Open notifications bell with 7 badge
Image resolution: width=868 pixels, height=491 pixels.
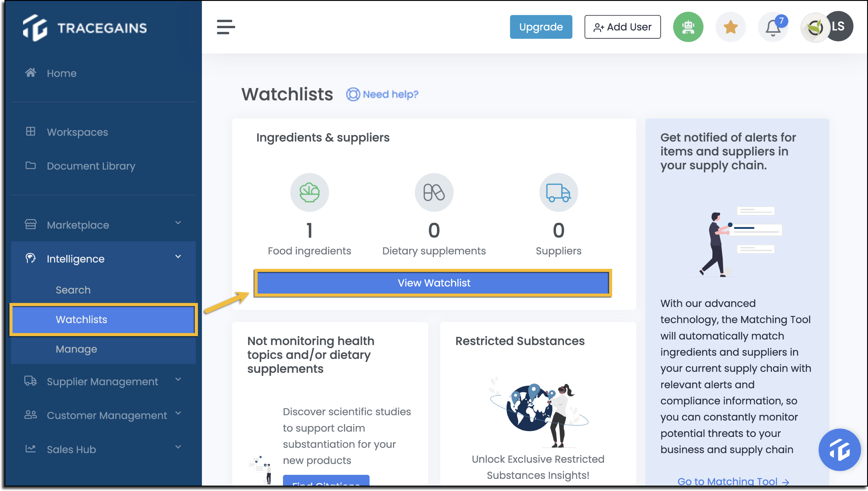(773, 27)
